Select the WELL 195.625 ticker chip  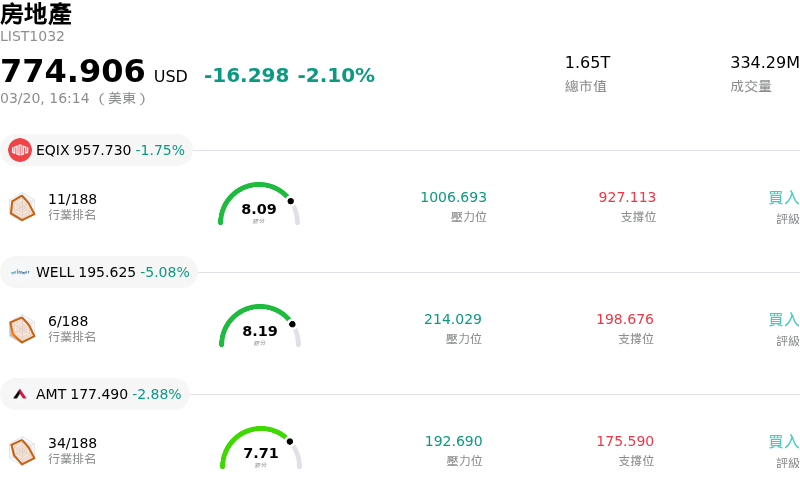100,272
